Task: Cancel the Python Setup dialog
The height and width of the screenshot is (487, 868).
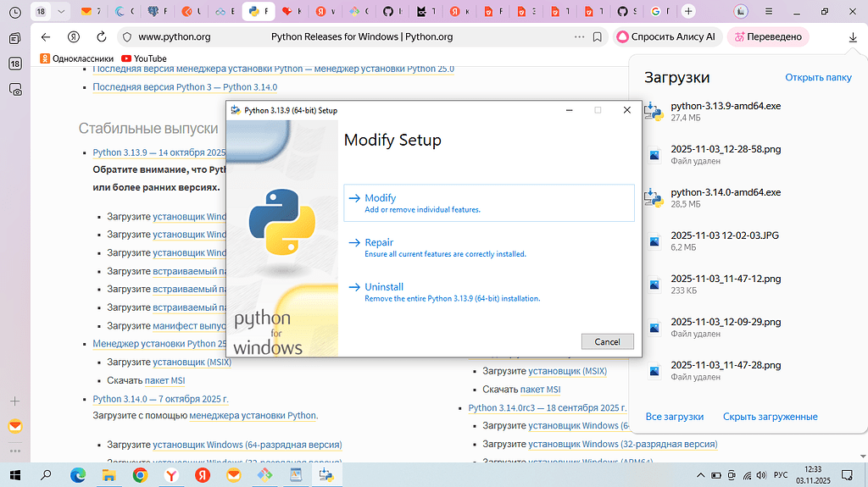Action: 607,341
